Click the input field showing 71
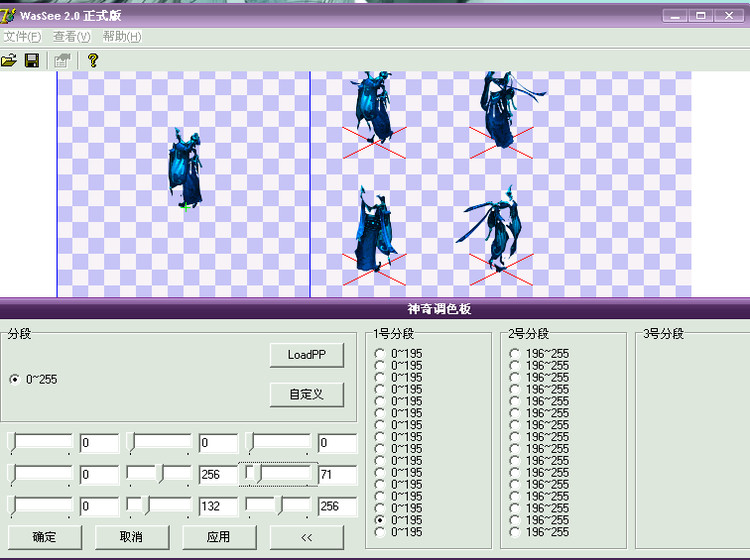Viewport: 750px width, 560px height. click(338, 474)
